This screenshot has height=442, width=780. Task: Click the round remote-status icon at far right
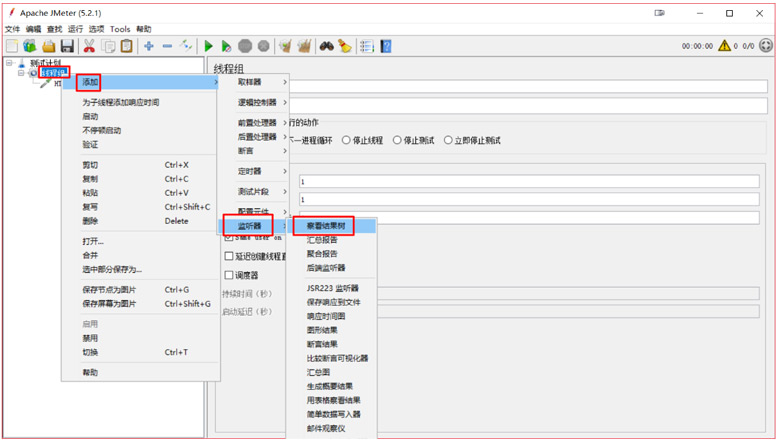pos(766,46)
